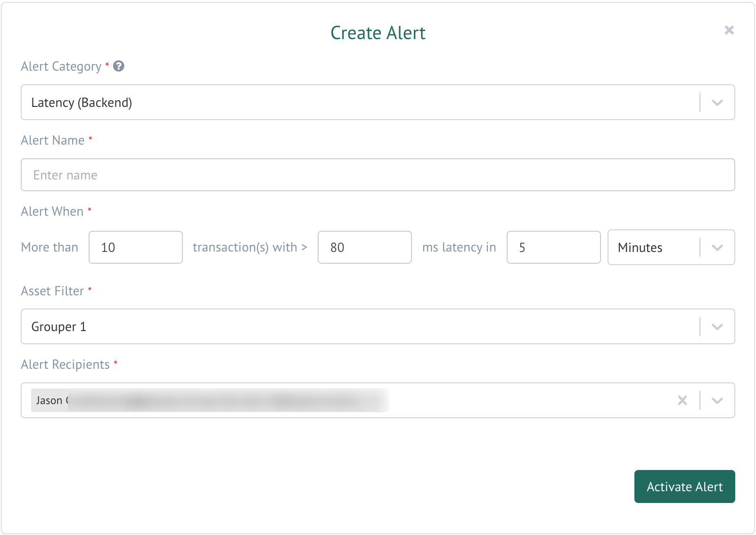Open the Latency (Backend) category dropdown
The image size is (756, 535).
click(358, 103)
